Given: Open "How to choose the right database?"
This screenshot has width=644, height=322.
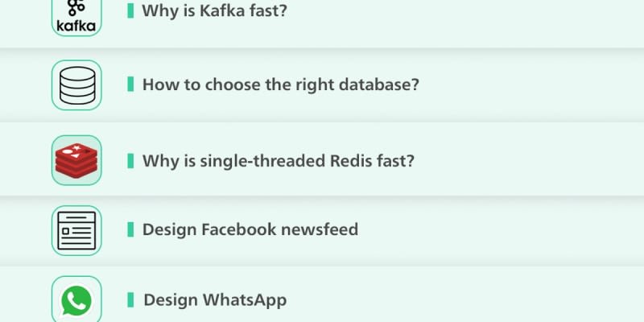Looking at the screenshot, I should [280, 85].
